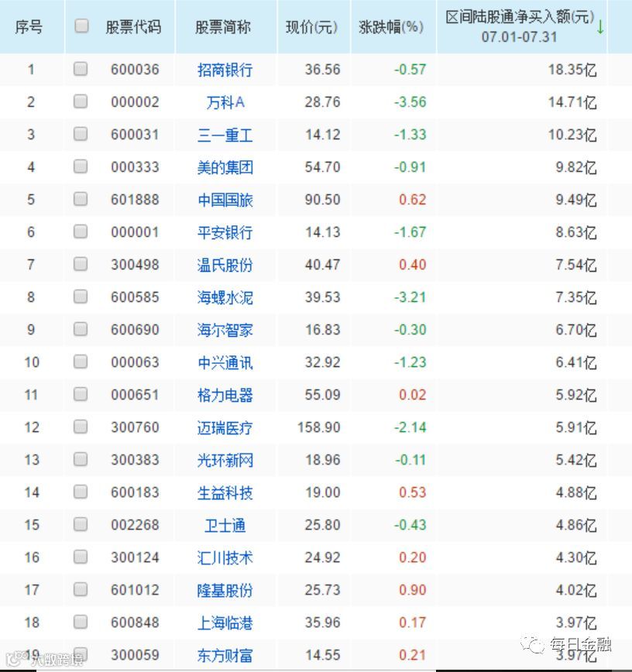632x672 pixels.
Task: Select checkbox for 000651 格力电器
Action: coord(81,394)
